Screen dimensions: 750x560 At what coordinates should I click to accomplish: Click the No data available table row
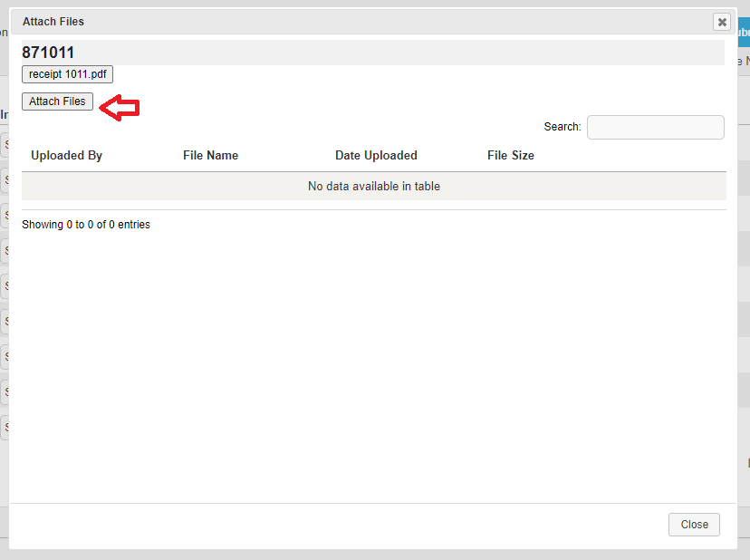[x=373, y=187]
